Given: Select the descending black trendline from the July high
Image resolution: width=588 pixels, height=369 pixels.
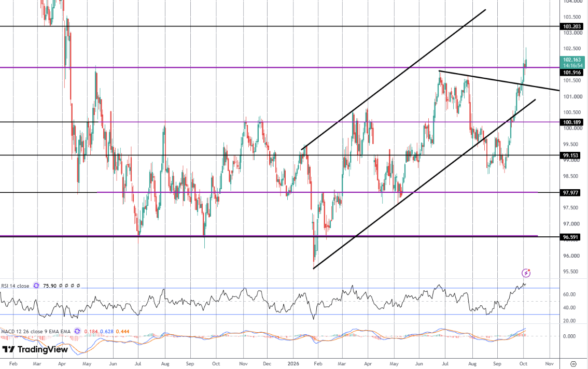Looking at the screenshot, I should [499, 81].
